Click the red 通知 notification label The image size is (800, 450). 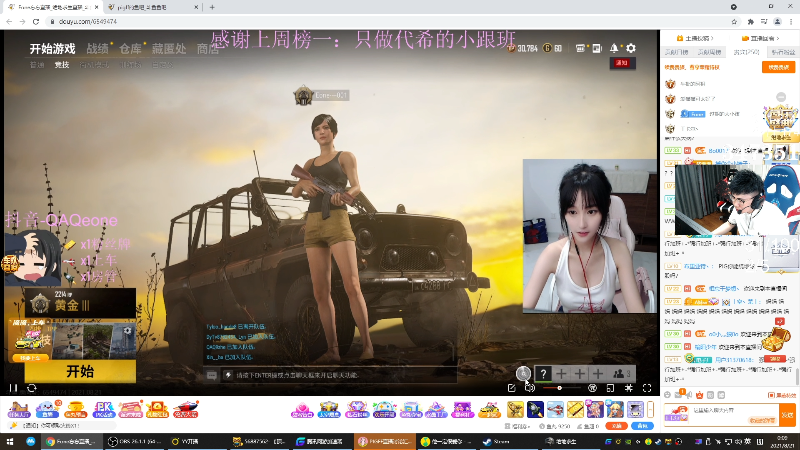tap(622, 63)
